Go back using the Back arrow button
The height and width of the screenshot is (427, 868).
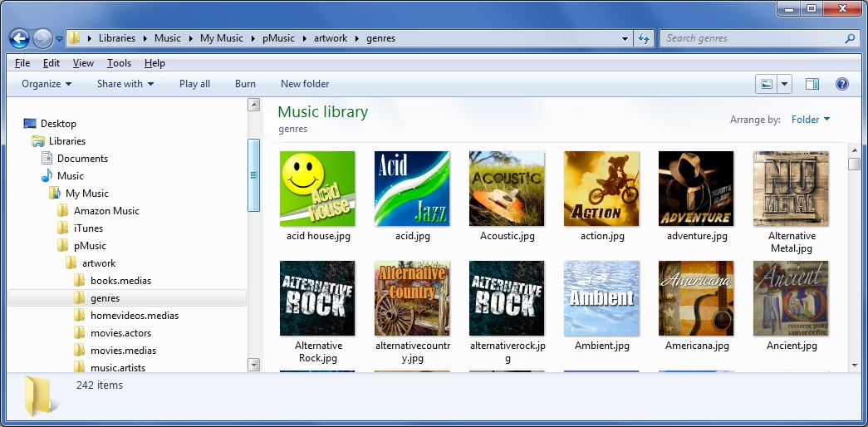(x=20, y=38)
